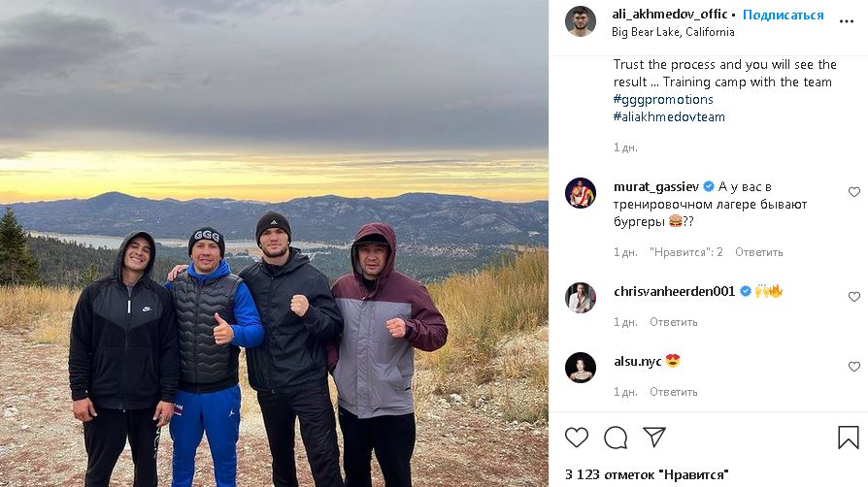The width and height of the screenshot is (868, 487).
Task: Like the post with heart icon
Action: (577, 438)
